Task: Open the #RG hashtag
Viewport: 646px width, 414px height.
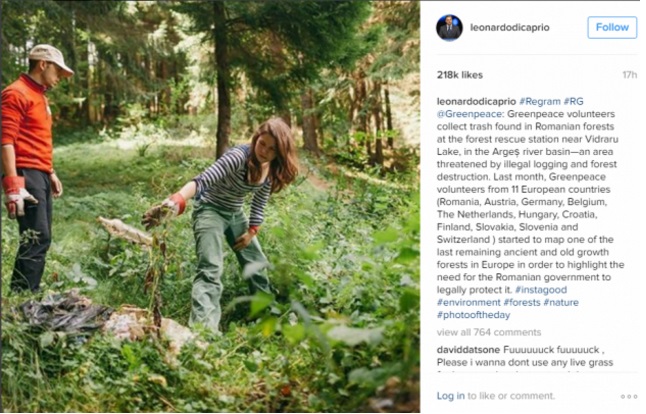Action: click(x=573, y=101)
